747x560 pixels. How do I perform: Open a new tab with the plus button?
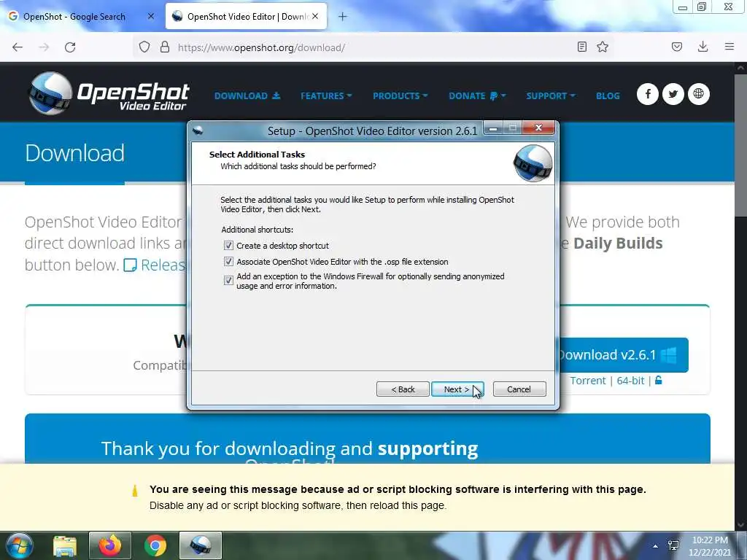coord(343,17)
